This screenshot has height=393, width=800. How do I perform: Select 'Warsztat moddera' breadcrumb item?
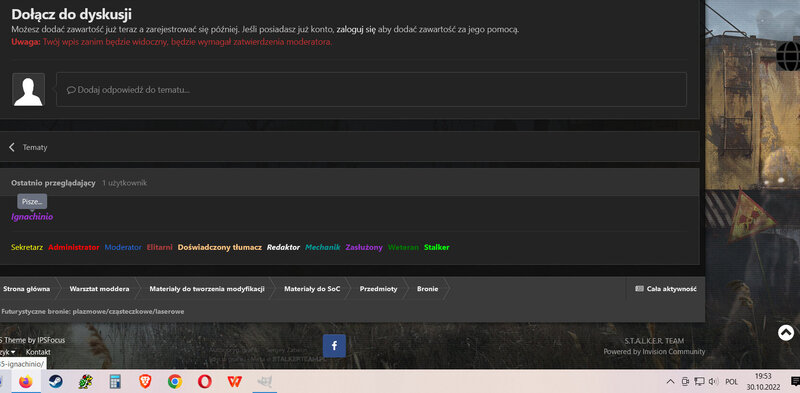click(x=99, y=289)
